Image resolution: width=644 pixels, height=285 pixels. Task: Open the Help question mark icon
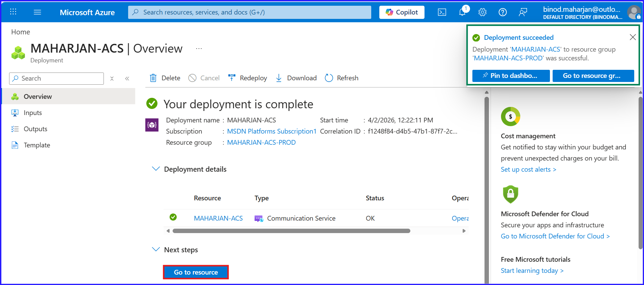(x=503, y=12)
